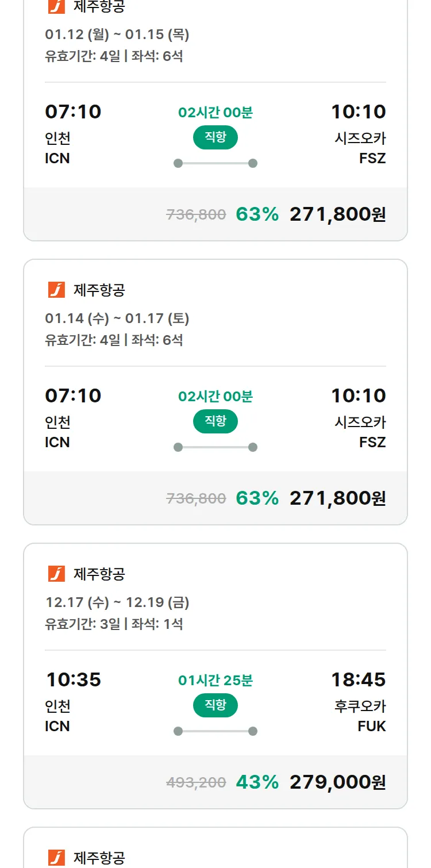Tap 직항 badge in the 01.14 Shizuoka card
Viewport: 431px width, 868px height.
[215, 421]
